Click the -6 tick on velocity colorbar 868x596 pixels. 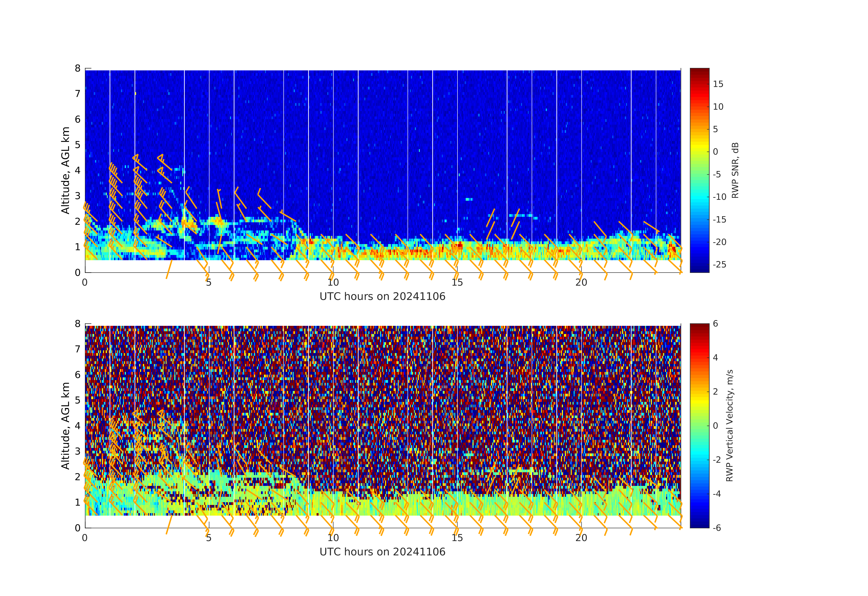[717, 528]
